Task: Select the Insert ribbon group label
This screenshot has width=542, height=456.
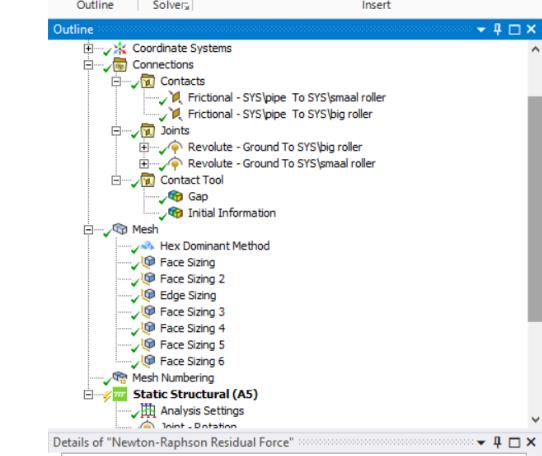Action: coord(376,5)
